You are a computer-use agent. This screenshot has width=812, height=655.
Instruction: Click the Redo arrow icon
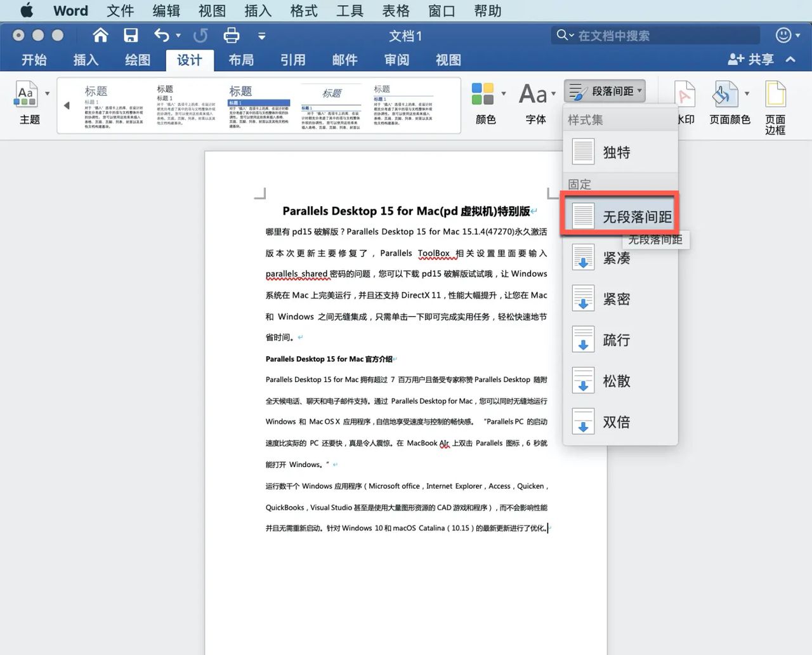pos(201,36)
